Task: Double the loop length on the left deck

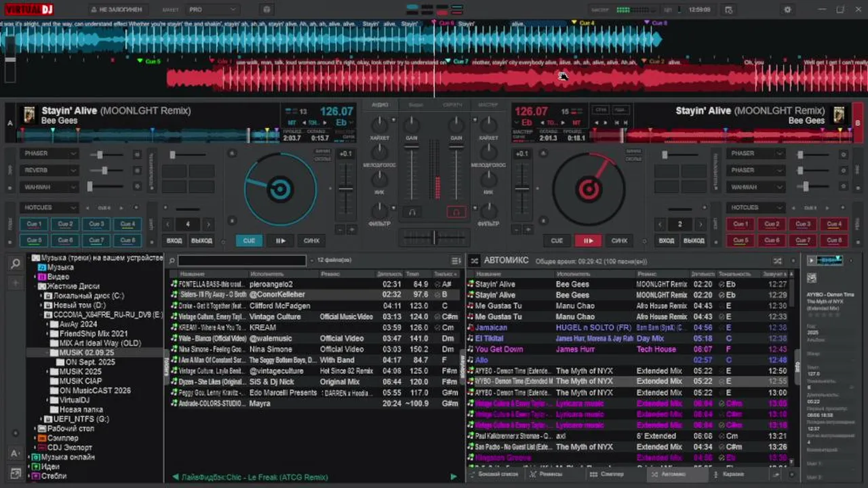Action: (208, 224)
